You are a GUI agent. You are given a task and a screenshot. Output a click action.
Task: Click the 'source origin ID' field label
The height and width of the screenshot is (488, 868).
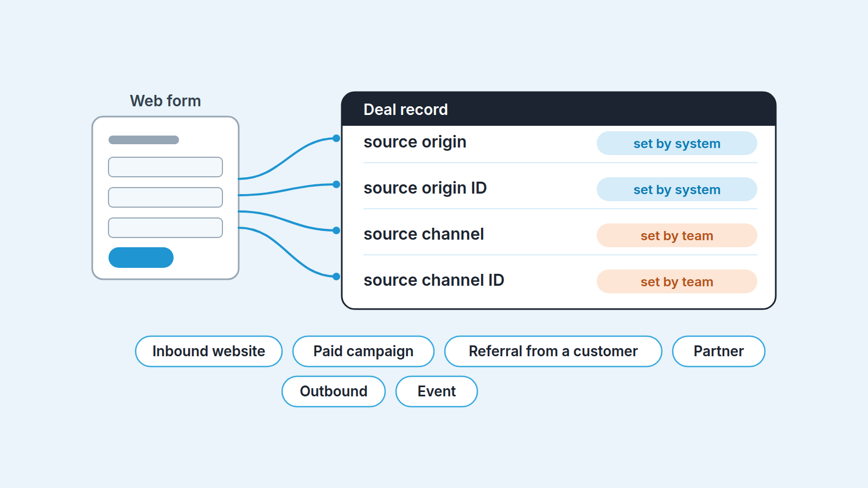(425, 188)
